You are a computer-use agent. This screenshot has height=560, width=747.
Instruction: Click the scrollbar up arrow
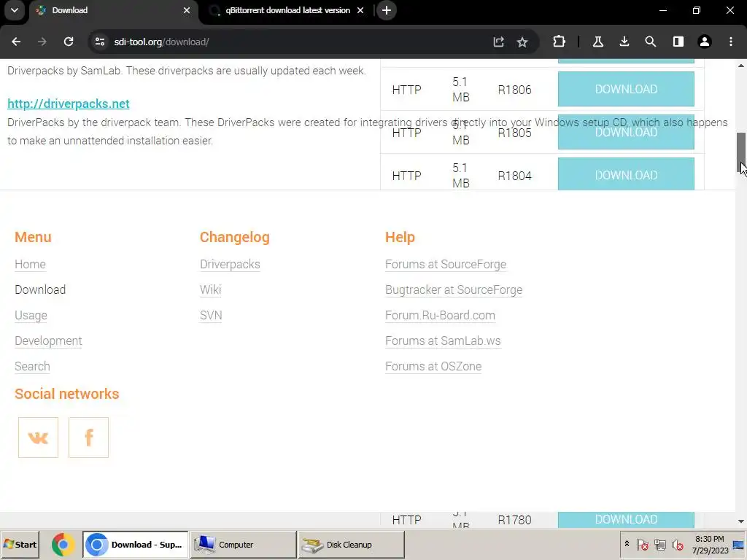pos(741,65)
